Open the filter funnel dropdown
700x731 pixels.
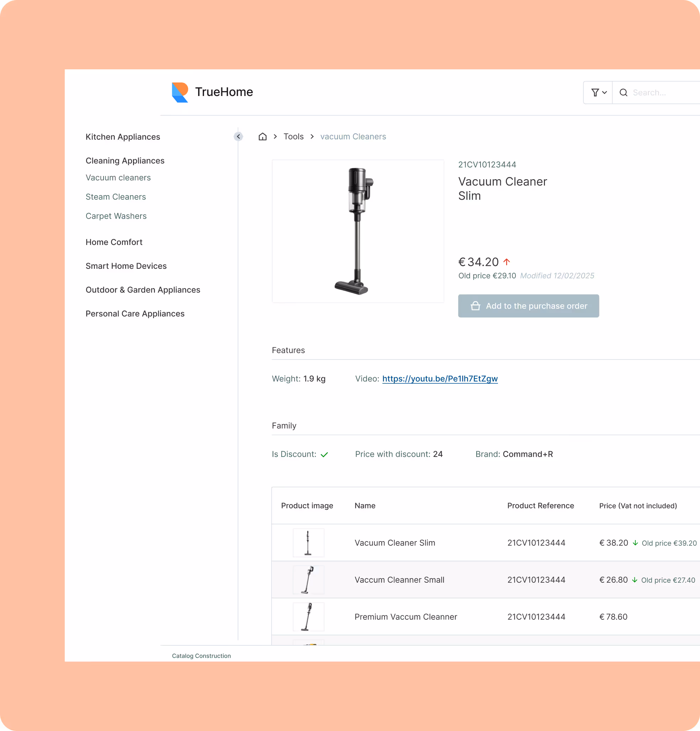(x=598, y=92)
